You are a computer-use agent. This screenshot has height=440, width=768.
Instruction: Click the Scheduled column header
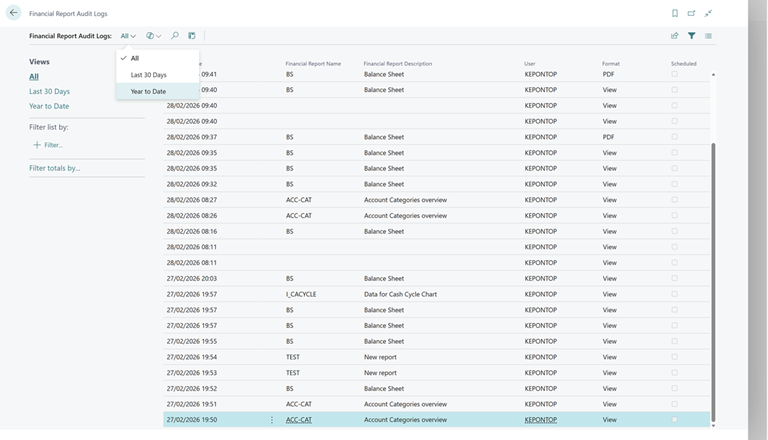coord(683,64)
